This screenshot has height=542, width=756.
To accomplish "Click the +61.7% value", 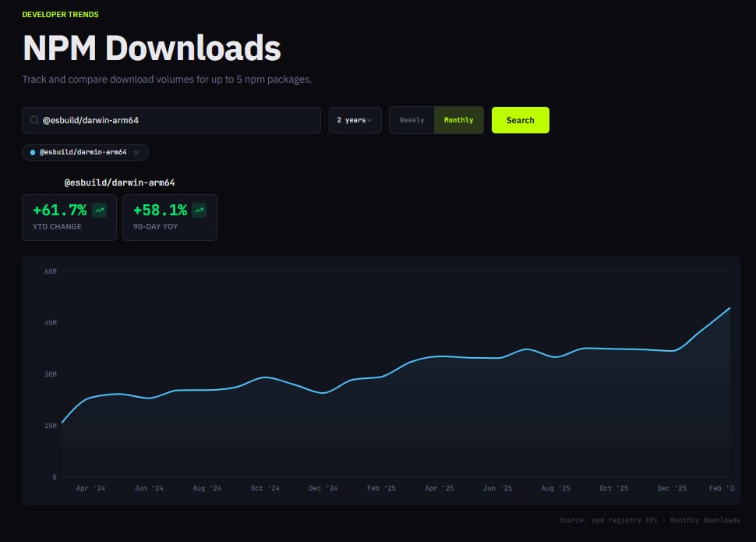I will point(60,210).
